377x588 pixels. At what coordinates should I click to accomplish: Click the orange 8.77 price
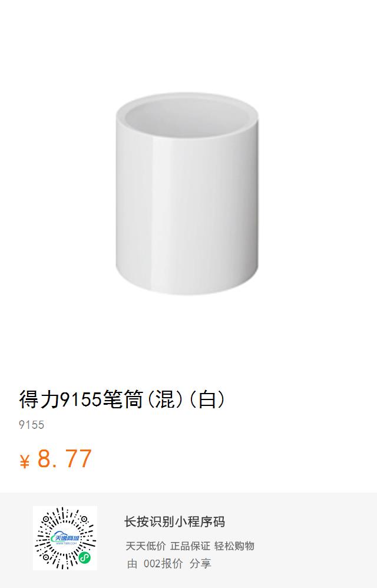pos(64,458)
